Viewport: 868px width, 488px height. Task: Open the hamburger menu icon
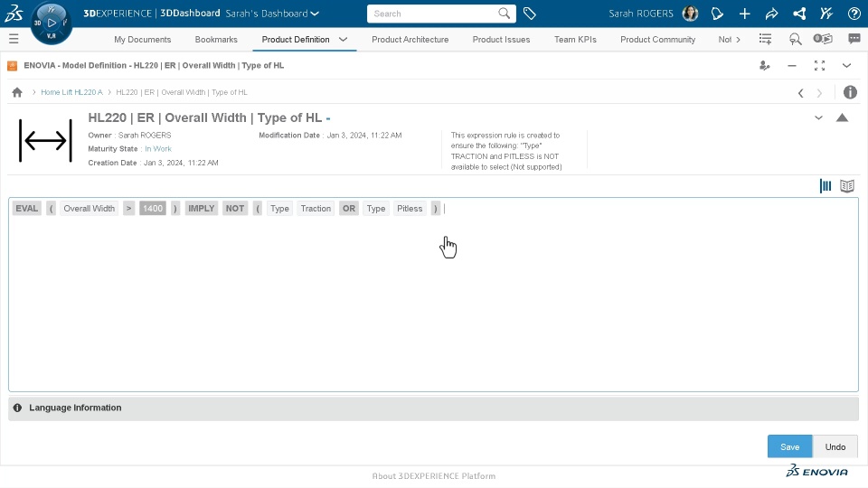(x=14, y=39)
